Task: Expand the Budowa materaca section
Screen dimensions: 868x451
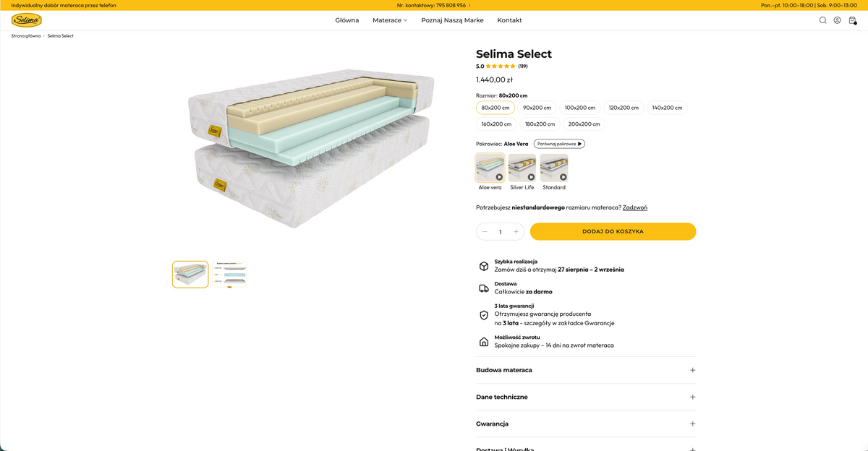Action: click(586, 370)
